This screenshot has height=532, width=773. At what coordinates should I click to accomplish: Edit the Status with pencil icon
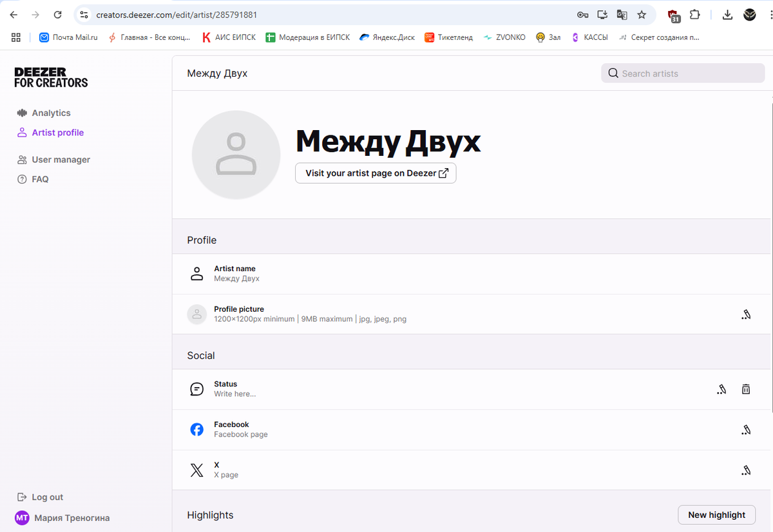721,389
